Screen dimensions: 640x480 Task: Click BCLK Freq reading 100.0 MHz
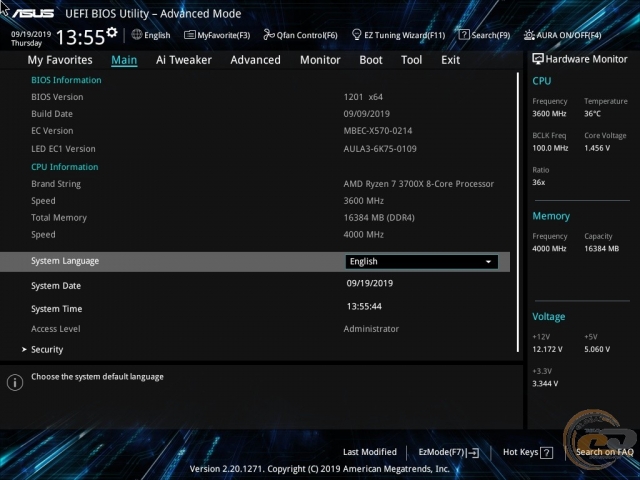coord(550,148)
